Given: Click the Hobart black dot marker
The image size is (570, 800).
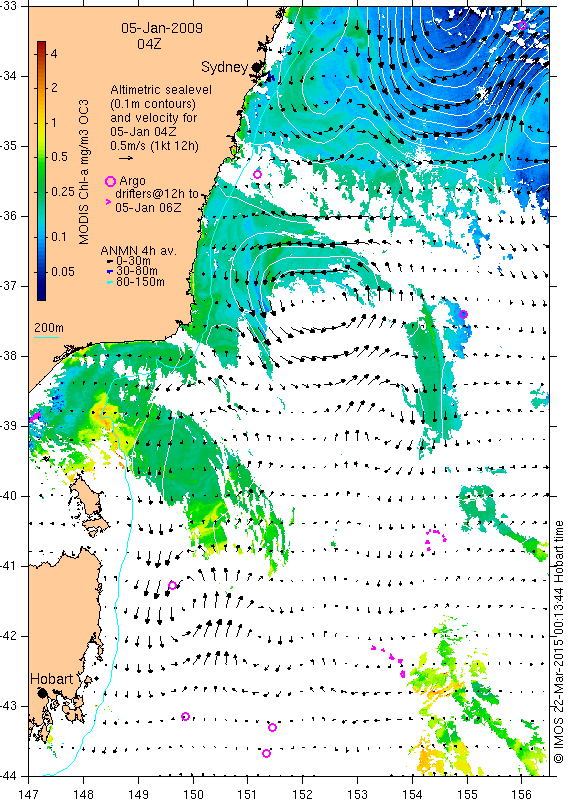Looking at the screenshot, I should 42,693.
